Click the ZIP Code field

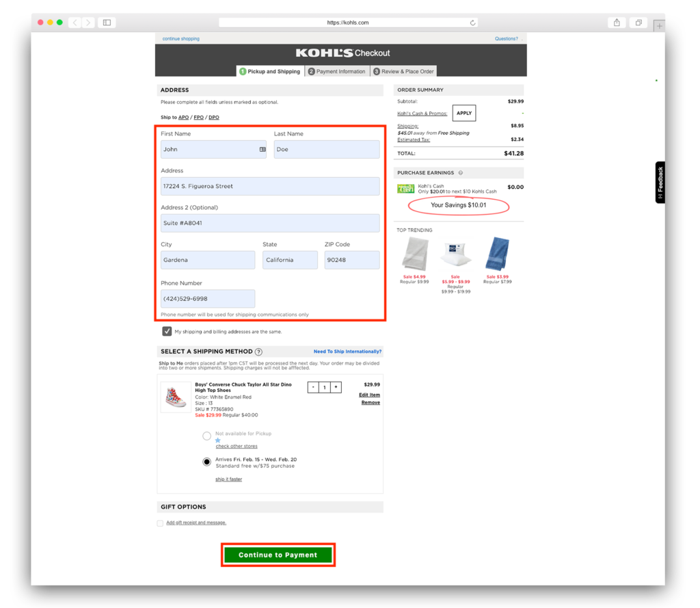tap(352, 260)
